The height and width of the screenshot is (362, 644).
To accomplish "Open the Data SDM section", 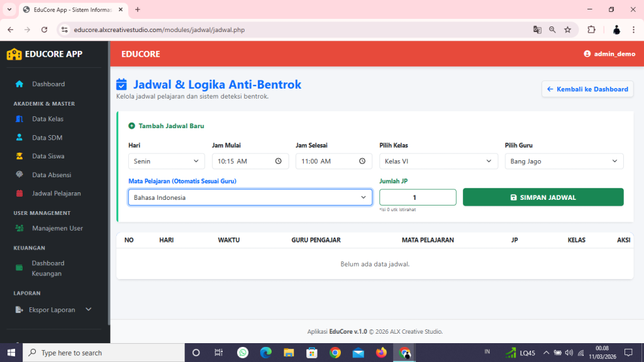I will coord(46,137).
